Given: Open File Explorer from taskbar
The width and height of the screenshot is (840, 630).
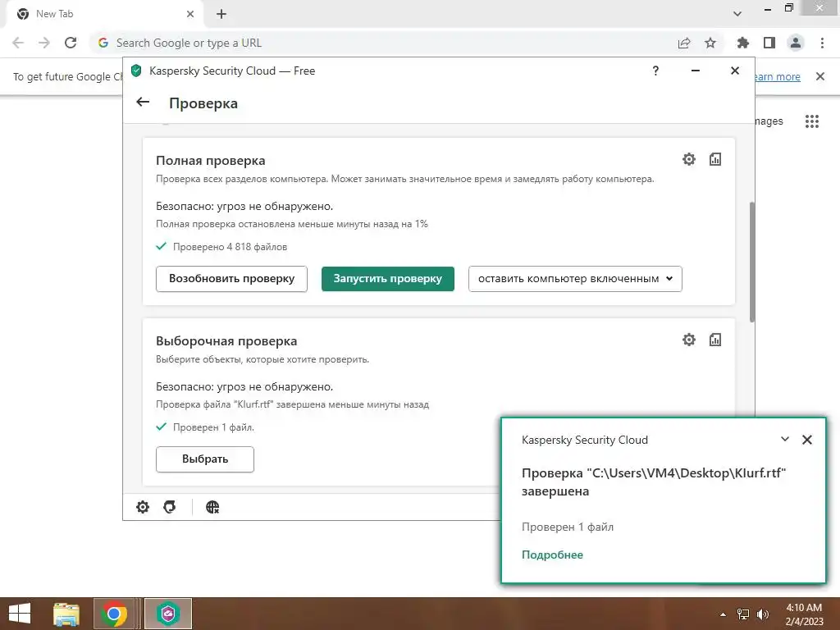Looking at the screenshot, I should [x=66, y=614].
